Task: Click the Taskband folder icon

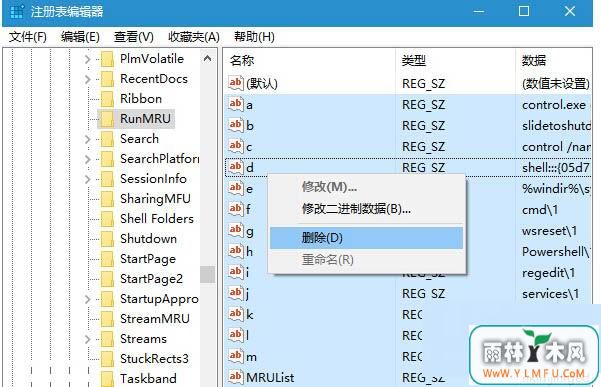Action: click(107, 379)
